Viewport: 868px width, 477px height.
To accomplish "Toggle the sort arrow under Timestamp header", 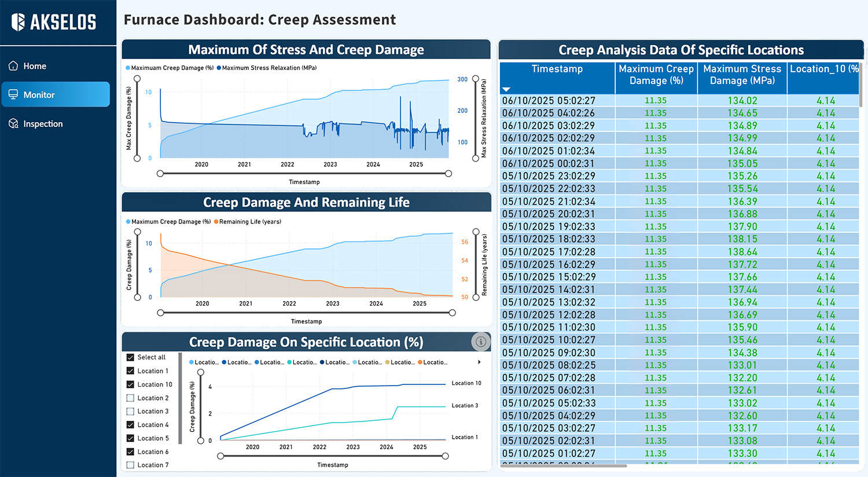I will (x=506, y=89).
